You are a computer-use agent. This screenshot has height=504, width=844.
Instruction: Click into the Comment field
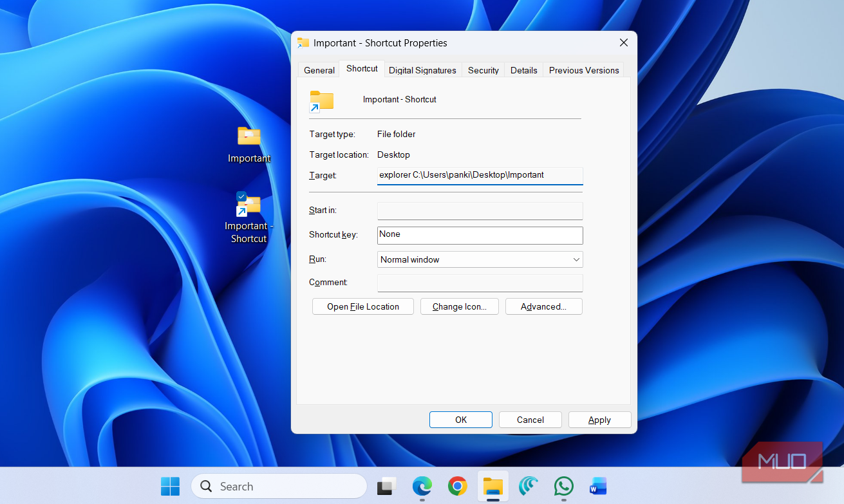pyautogui.click(x=480, y=283)
